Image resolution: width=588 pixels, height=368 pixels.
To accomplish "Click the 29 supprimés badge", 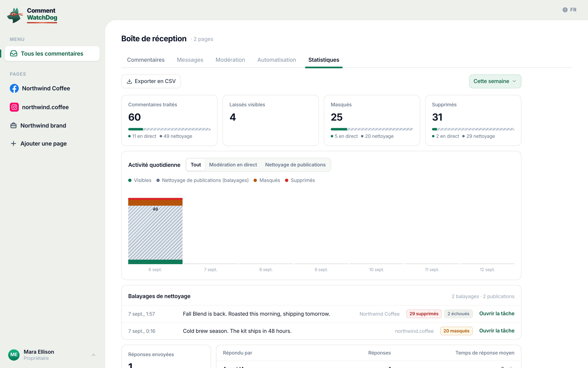I will [x=424, y=314].
